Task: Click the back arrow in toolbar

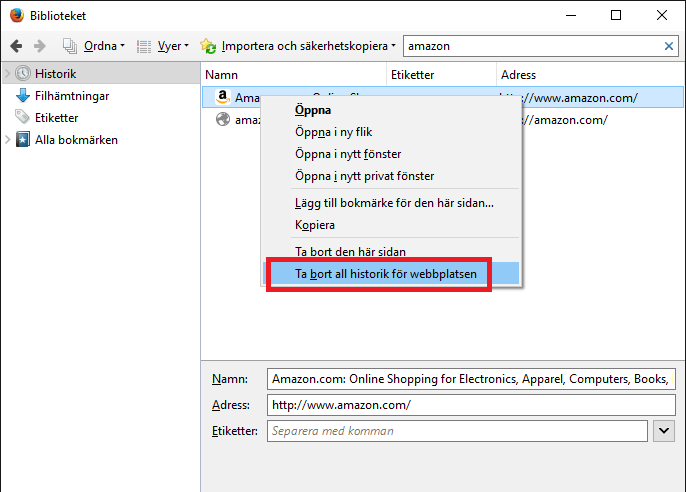Action: coord(16,46)
